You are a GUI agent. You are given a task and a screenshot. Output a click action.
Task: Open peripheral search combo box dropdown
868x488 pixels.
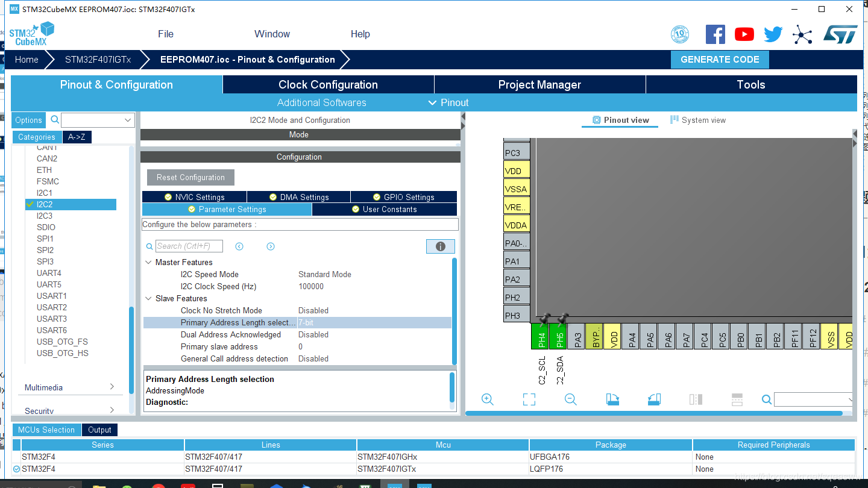(x=128, y=120)
